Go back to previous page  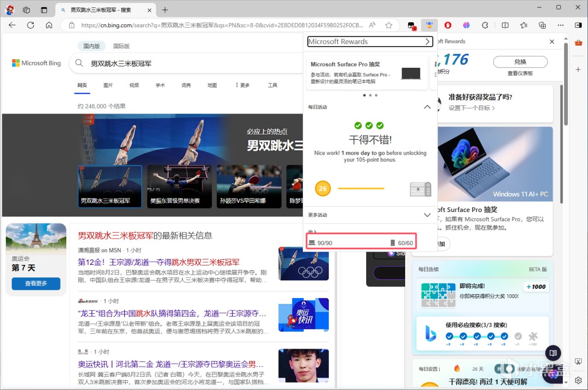click(x=12, y=25)
